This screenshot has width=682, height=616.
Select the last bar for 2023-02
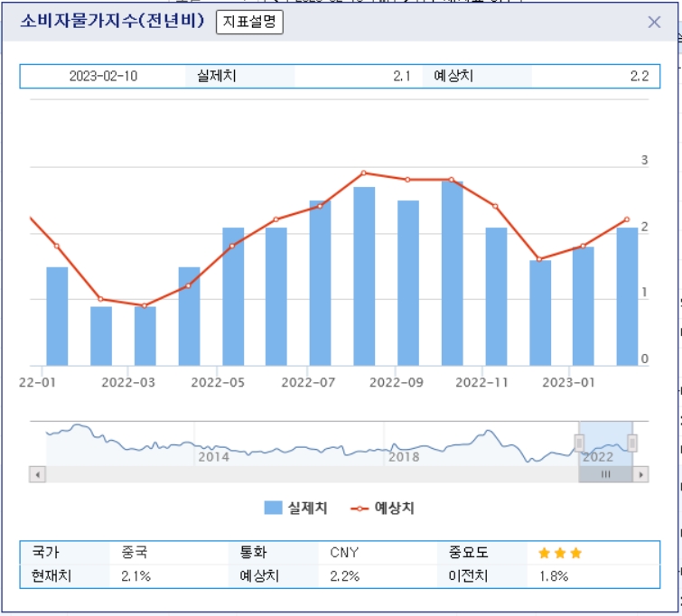[x=627, y=296]
